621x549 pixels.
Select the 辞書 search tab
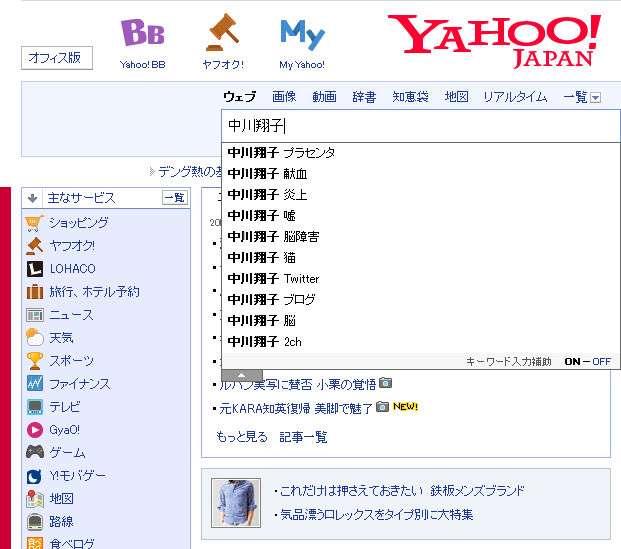click(x=364, y=97)
